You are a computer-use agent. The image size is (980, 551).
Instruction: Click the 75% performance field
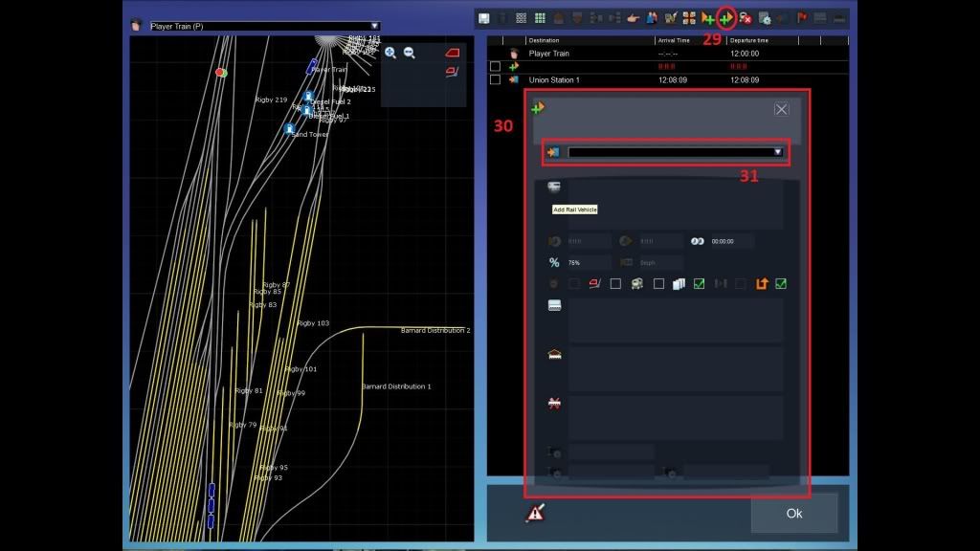pos(590,262)
